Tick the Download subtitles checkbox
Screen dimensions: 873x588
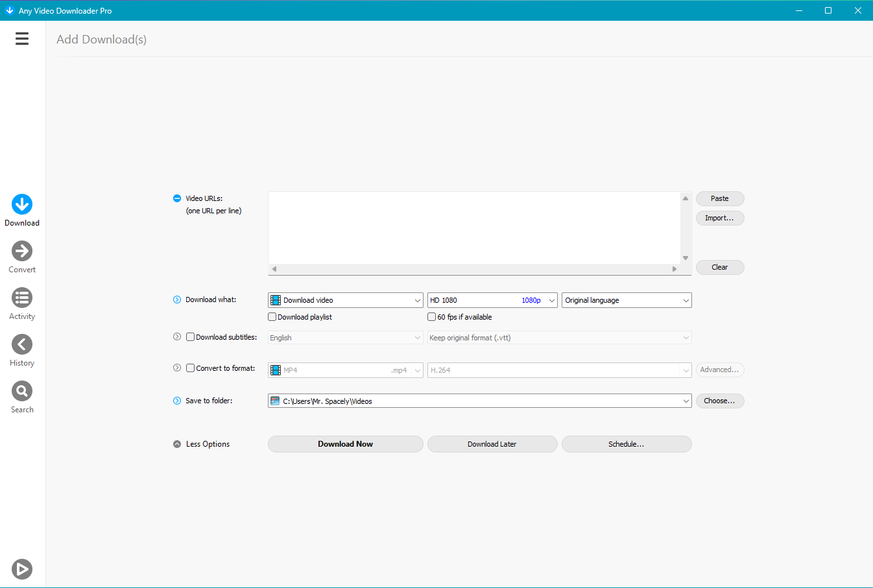[191, 337]
